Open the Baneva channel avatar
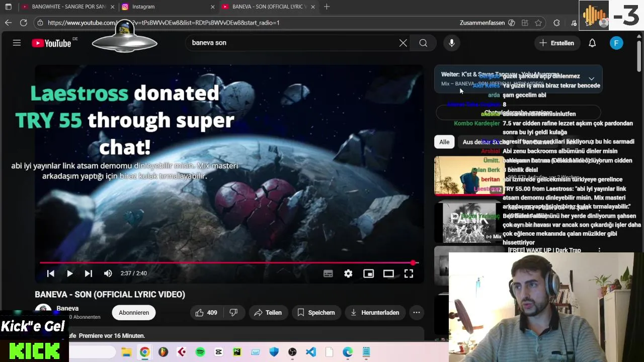Viewport: 644px width, 362px height. point(43,312)
